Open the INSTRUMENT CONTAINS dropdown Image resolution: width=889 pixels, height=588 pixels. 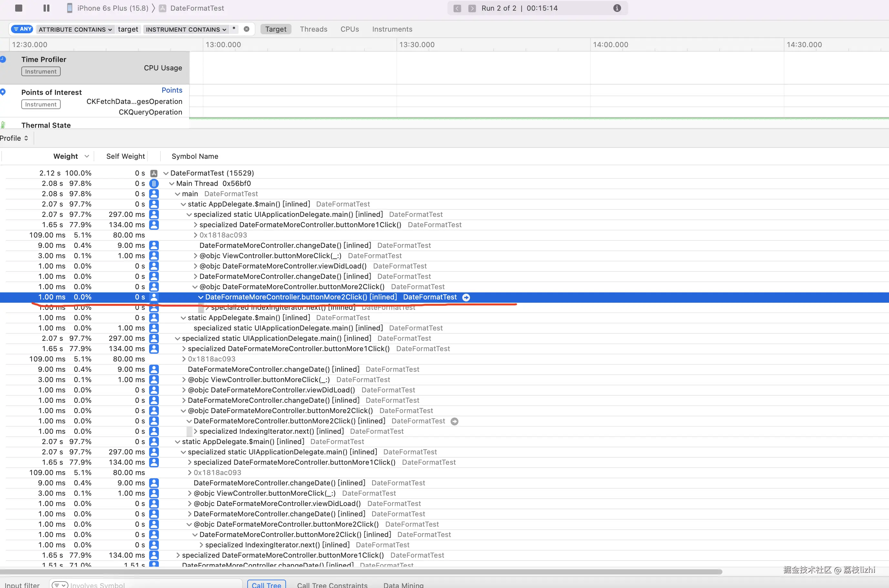186,29
